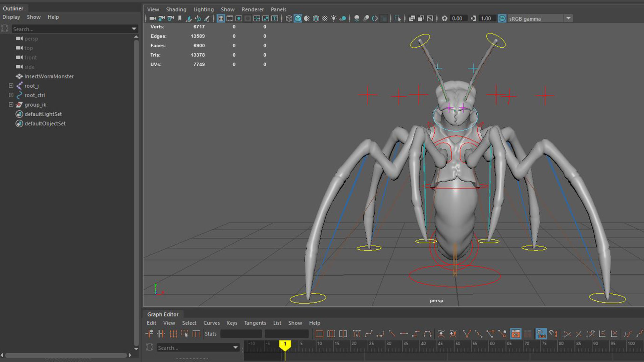The height and width of the screenshot is (362, 644).
Task: Expand the root_j node in the Outliner
Action: pos(11,86)
